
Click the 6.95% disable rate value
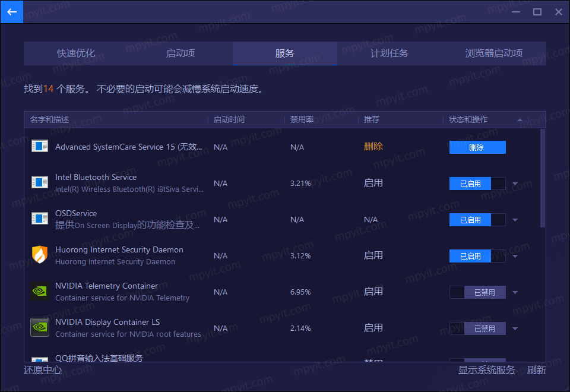coord(300,292)
